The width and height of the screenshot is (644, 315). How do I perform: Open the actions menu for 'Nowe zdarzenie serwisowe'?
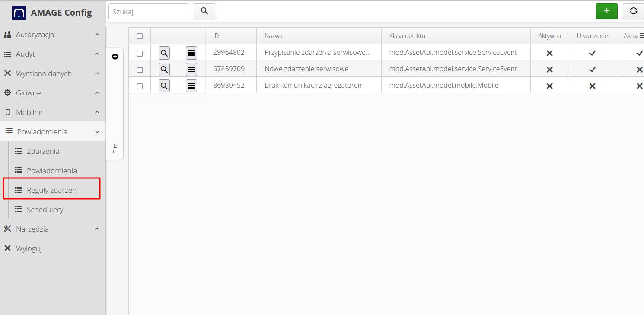(x=191, y=69)
